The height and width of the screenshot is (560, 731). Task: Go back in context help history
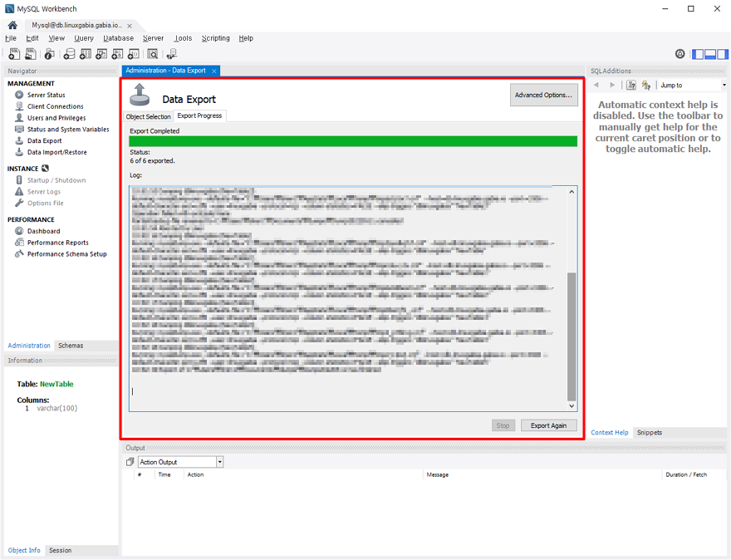[x=596, y=85]
